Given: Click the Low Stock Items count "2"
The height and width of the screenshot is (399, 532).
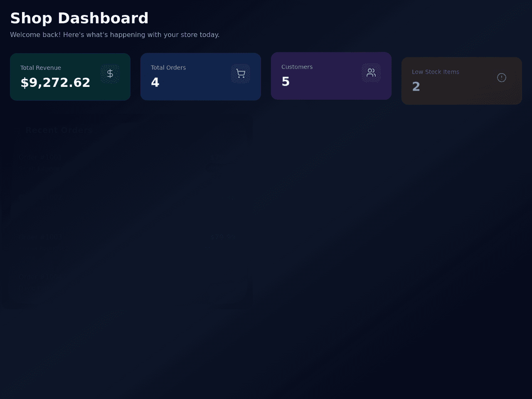Looking at the screenshot, I should coord(416,86).
